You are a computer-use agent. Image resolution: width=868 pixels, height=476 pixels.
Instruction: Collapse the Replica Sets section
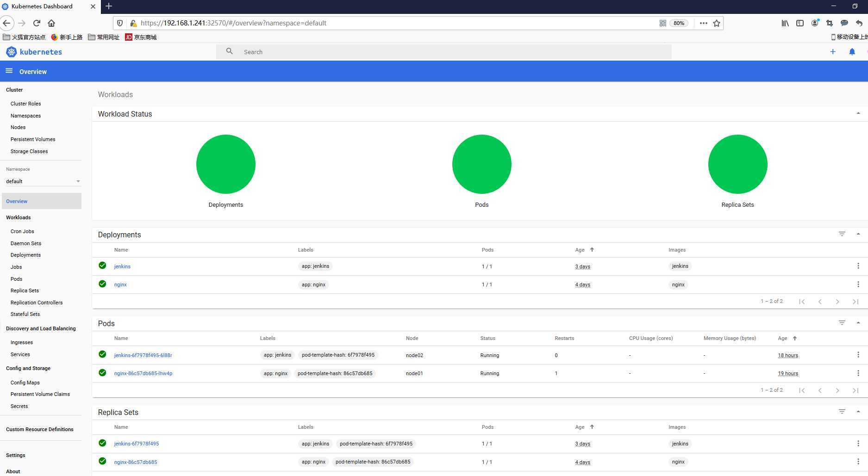[858, 412]
